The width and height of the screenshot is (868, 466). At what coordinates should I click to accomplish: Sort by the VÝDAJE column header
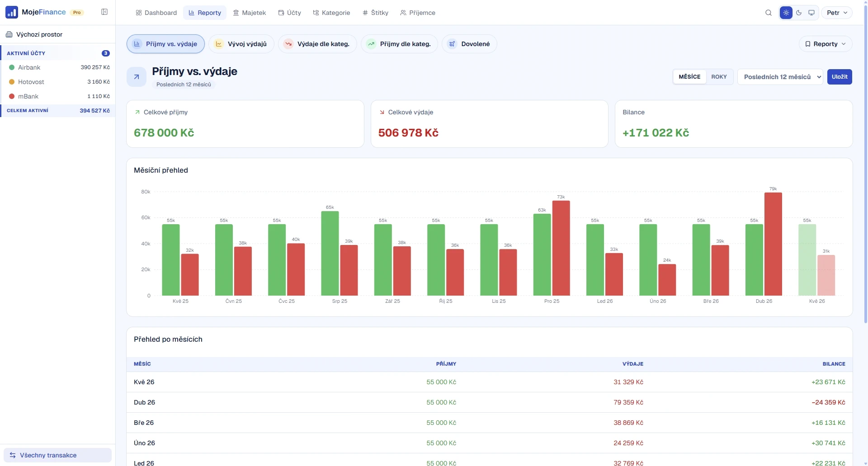click(633, 364)
